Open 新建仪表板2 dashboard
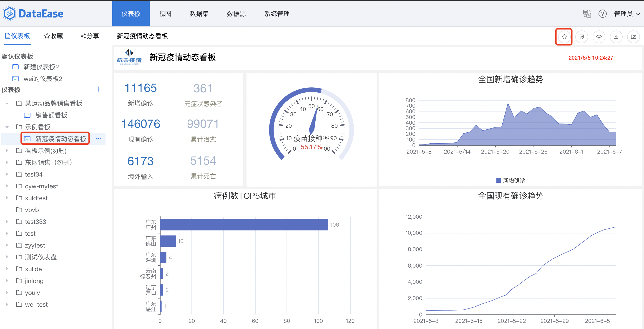This screenshot has height=329, width=644. click(x=41, y=67)
